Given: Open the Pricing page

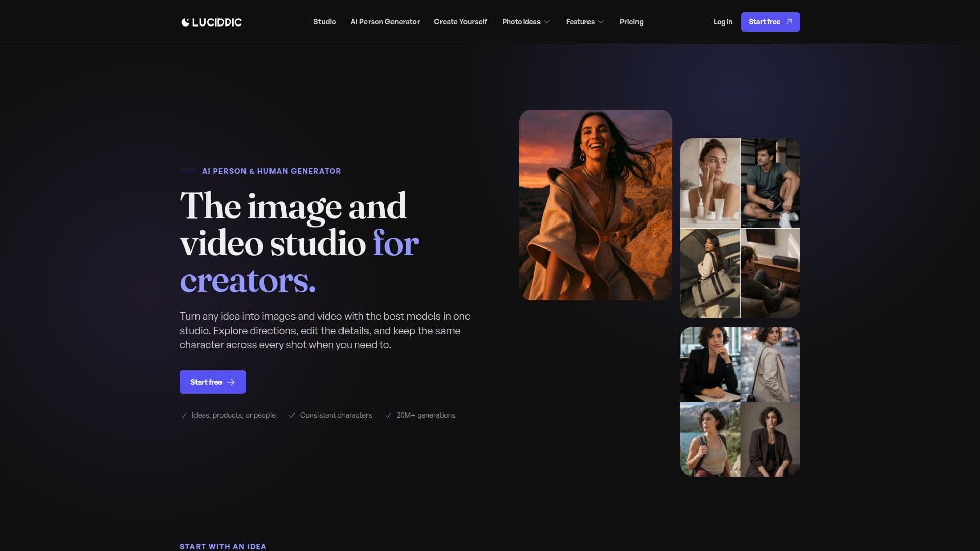Looking at the screenshot, I should [631, 22].
